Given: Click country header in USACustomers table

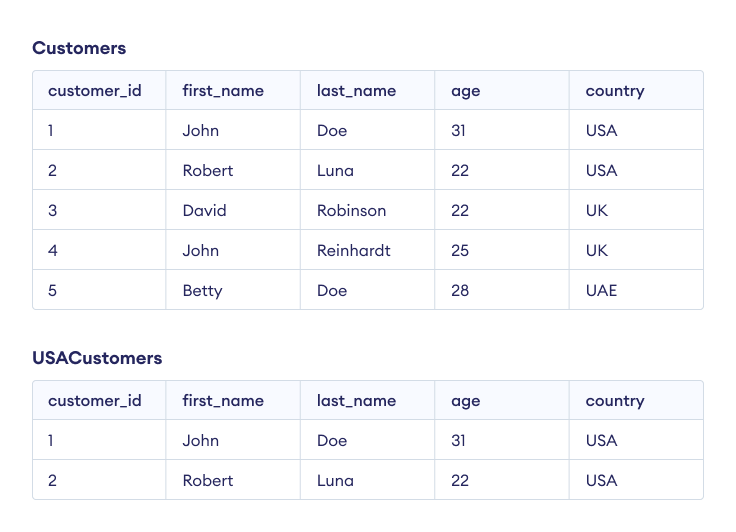Looking at the screenshot, I should click(615, 401).
